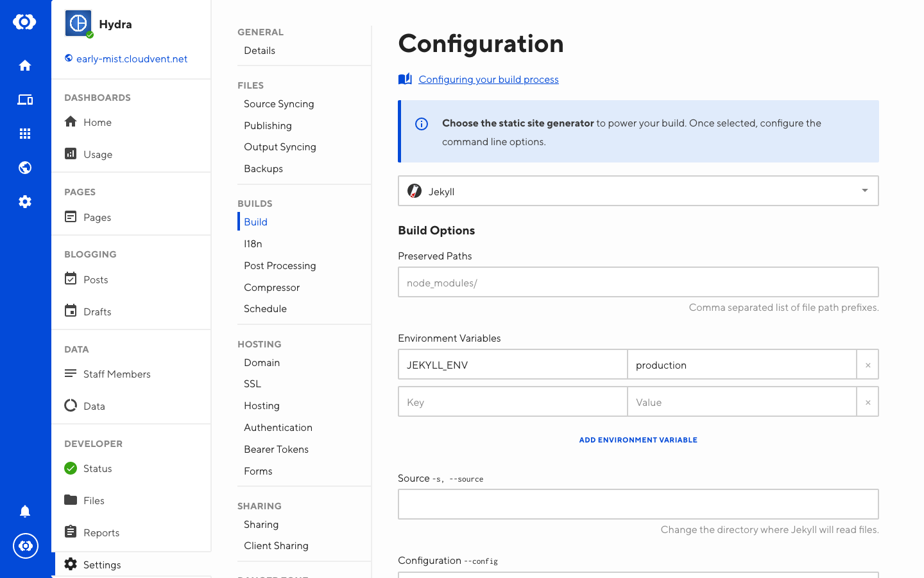
Task: Click the Preserved Paths input field
Action: pos(638,282)
